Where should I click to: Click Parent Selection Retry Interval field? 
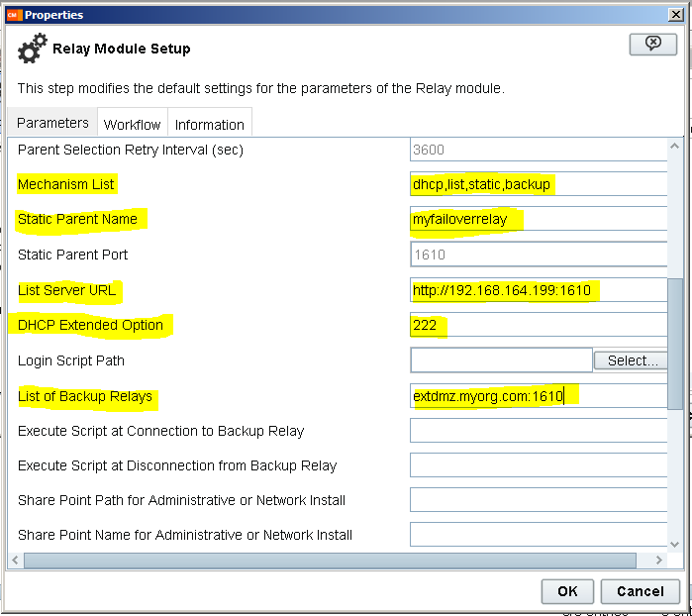[539, 150]
